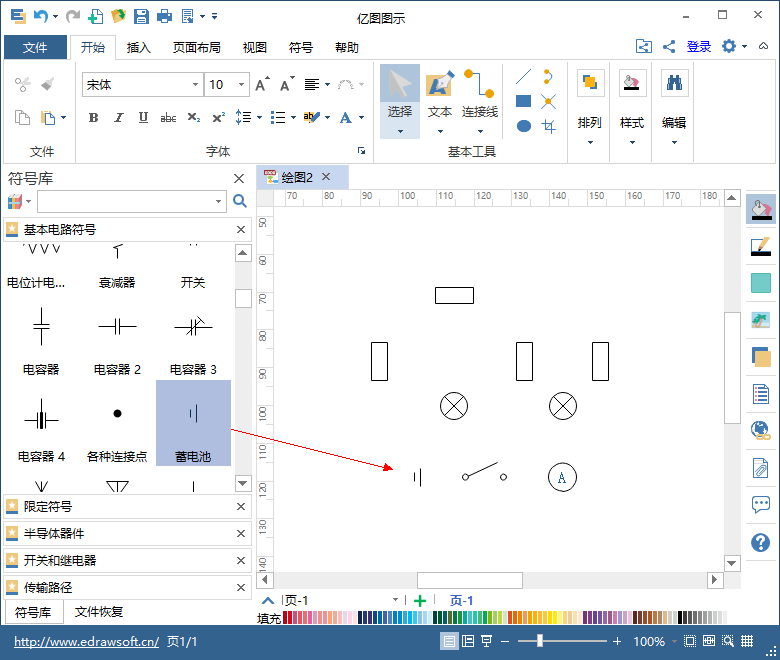Click the Open folder icon in title bar
The height and width of the screenshot is (660, 780).
point(118,16)
